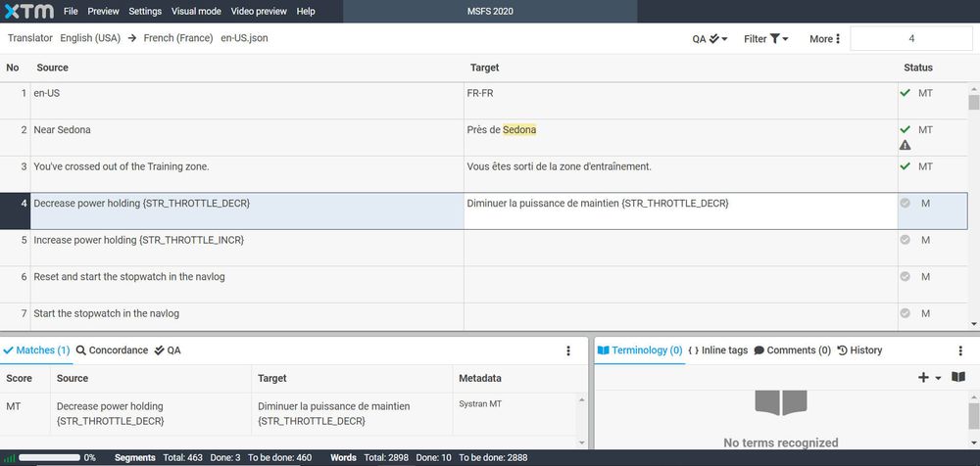Click the MT match target text

click(x=334, y=413)
